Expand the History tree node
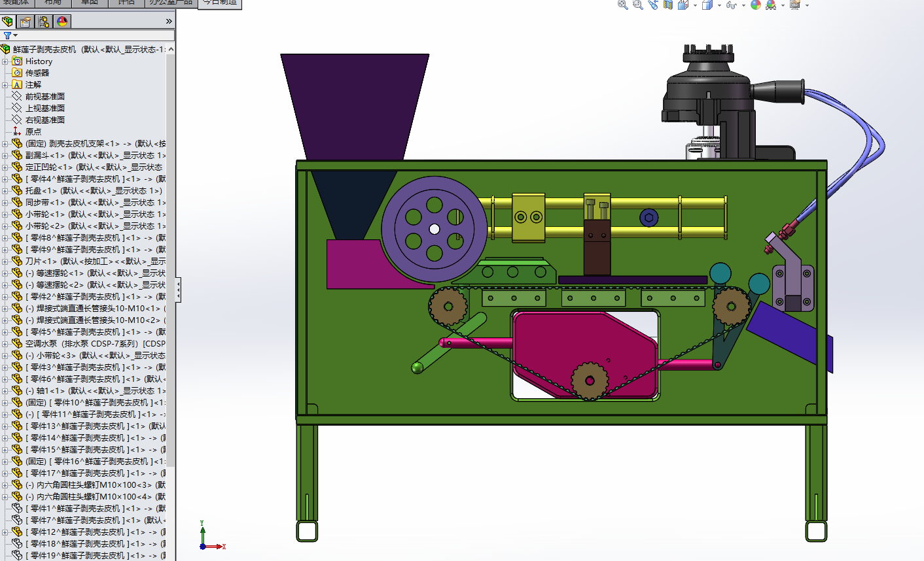The image size is (924, 561). click(5, 61)
